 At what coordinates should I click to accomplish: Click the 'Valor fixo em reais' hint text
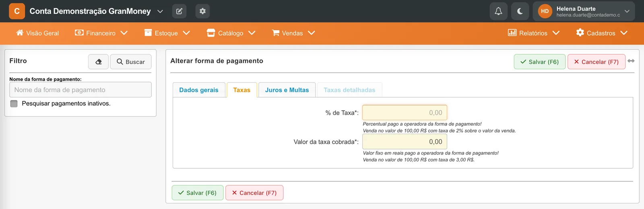pos(431,153)
